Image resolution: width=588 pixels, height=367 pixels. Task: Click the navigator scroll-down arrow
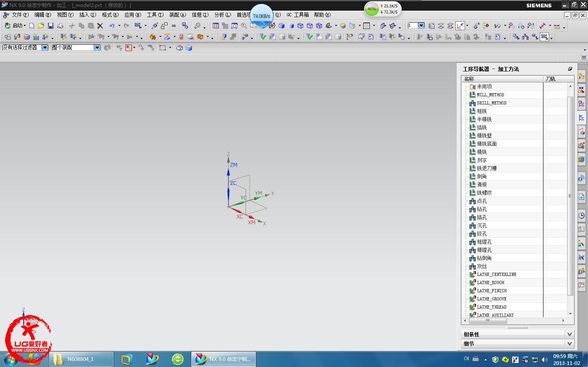570,314
